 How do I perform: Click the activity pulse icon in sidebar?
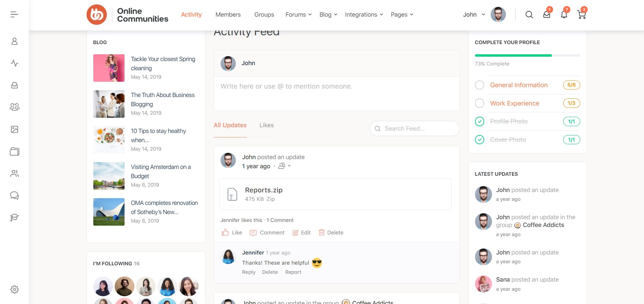point(14,63)
